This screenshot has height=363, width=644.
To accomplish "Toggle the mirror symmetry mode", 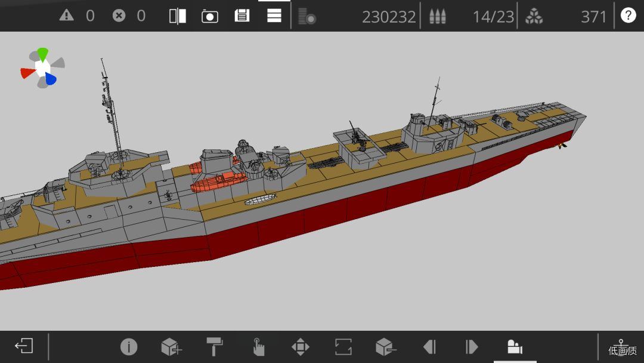I will pos(178,16).
